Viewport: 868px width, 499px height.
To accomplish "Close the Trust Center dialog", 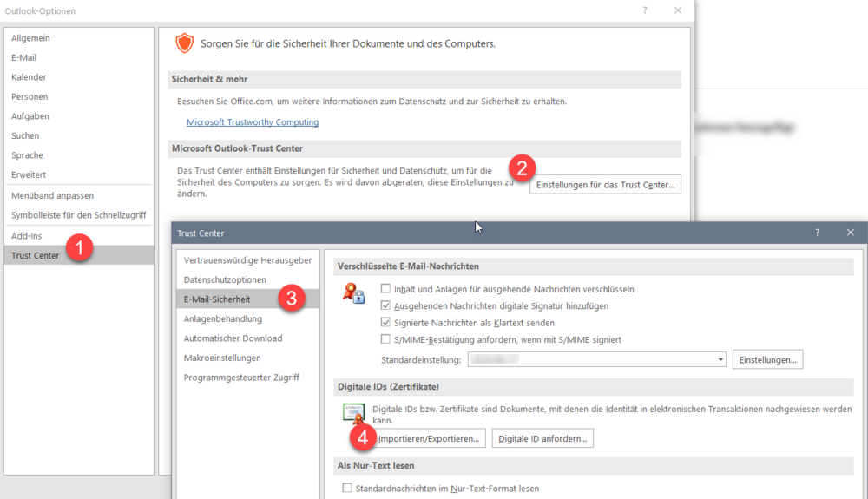I will click(850, 233).
